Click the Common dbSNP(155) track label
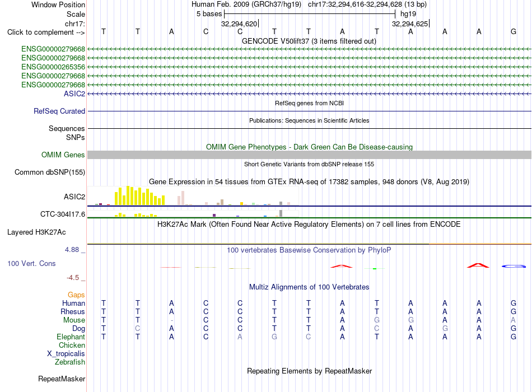 50,172
